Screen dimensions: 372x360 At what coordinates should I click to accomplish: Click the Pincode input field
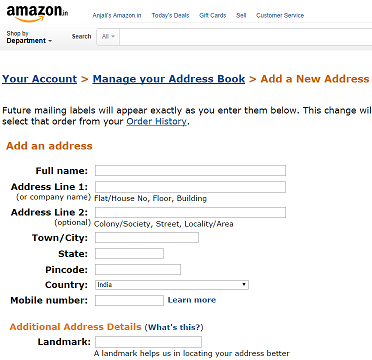pyautogui.click(x=138, y=269)
